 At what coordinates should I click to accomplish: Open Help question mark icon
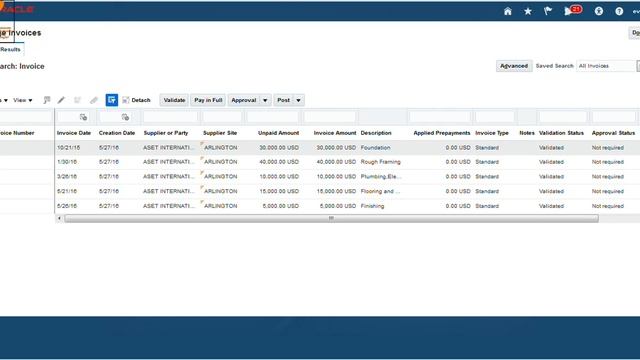(x=619, y=11)
